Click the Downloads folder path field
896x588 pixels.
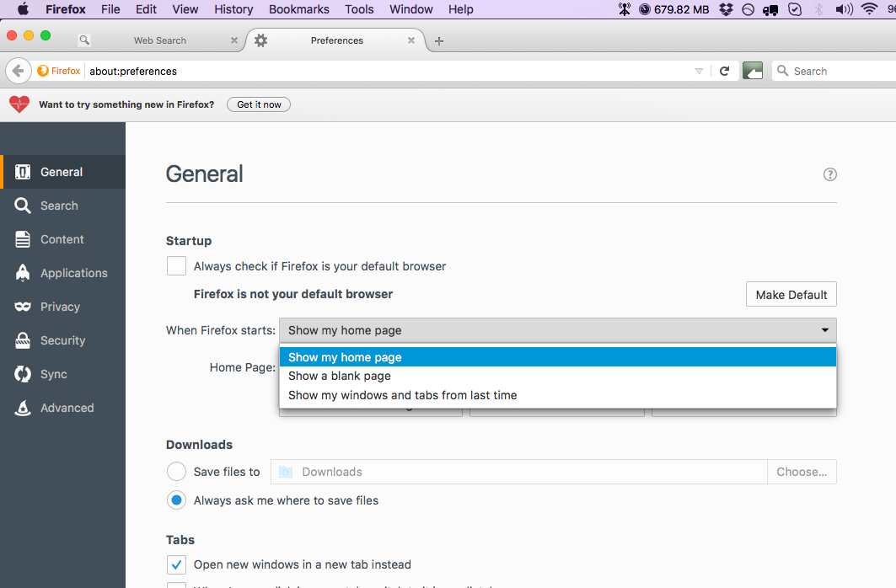[x=519, y=472]
